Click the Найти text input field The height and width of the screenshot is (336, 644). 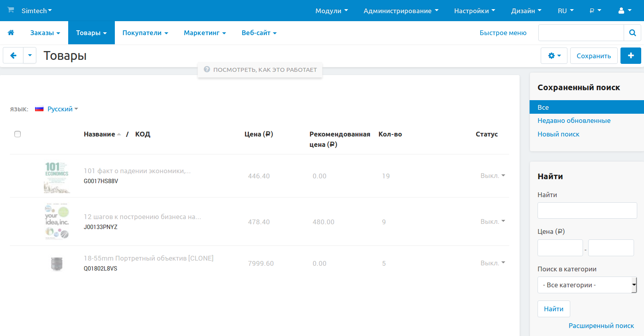(587, 210)
